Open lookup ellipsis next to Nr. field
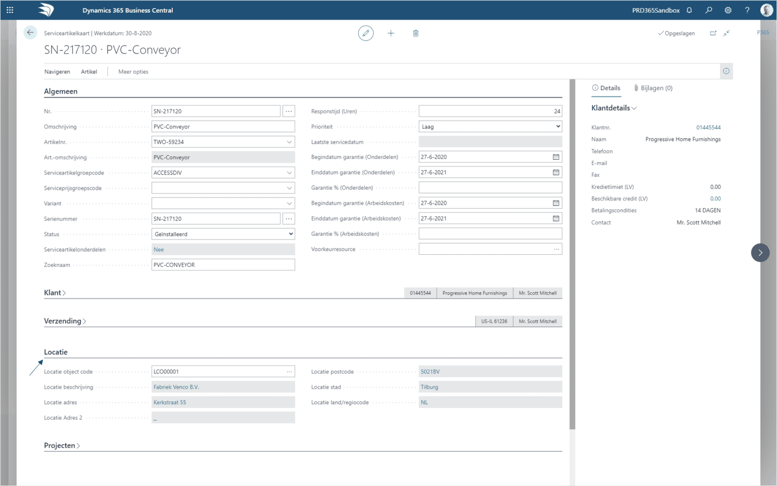 point(289,111)
